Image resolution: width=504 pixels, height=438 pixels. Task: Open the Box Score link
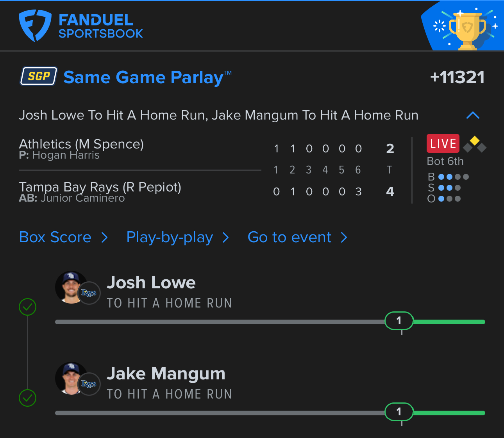[x=55, y=237]
